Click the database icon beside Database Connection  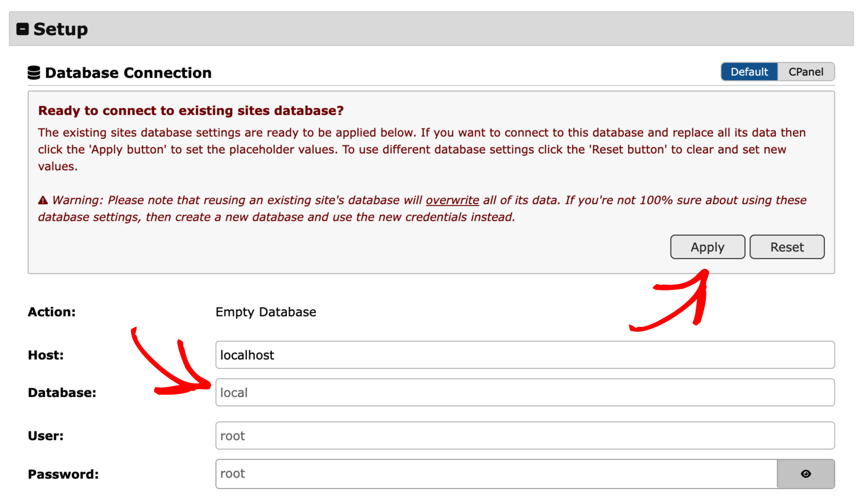coord(33,72)
